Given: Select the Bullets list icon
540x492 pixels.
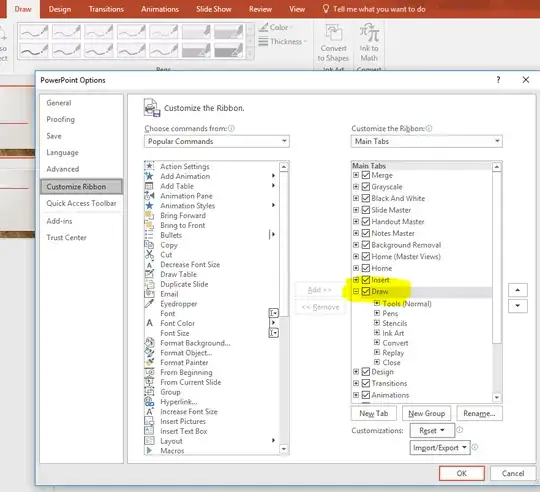Looking at the screenshot, I should coord(149,235).
